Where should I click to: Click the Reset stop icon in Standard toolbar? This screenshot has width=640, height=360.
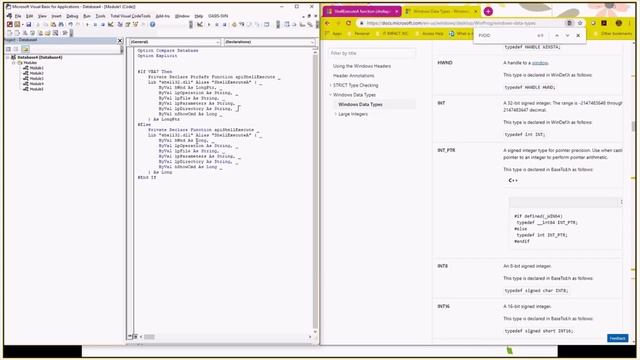click(x=102, y=24)
